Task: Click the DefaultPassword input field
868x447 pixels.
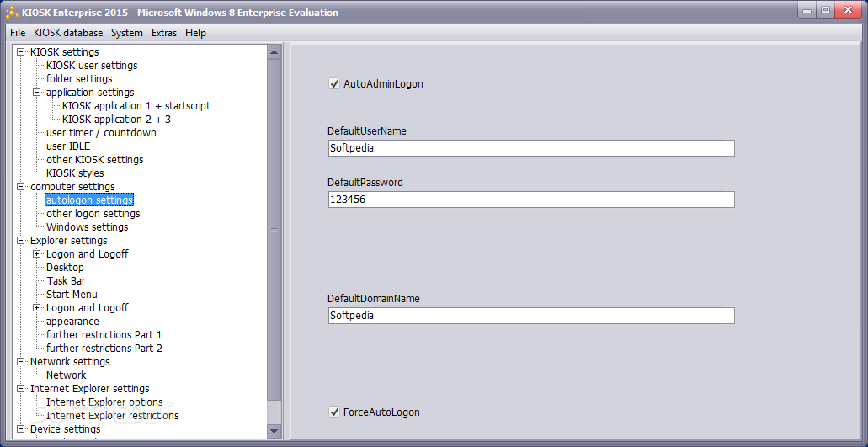Action: 531,200
